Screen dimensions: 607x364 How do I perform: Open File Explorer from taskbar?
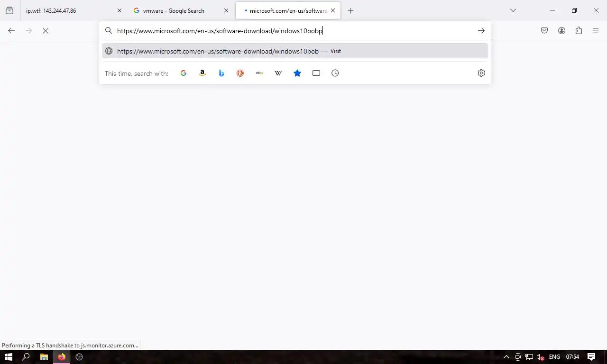44,357
